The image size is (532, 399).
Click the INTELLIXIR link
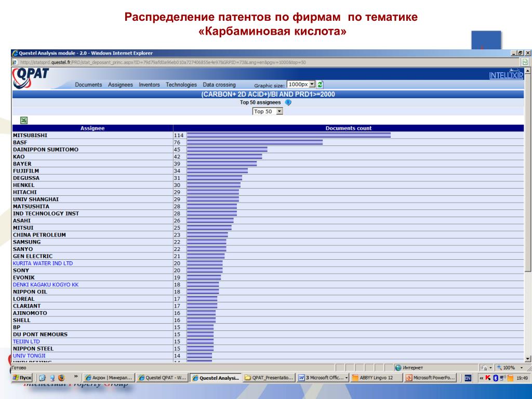point(506,75)
